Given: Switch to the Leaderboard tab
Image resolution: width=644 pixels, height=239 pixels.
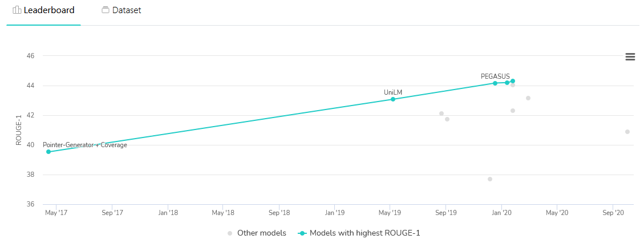Looking at the screenshot, I should coord(43,10).
